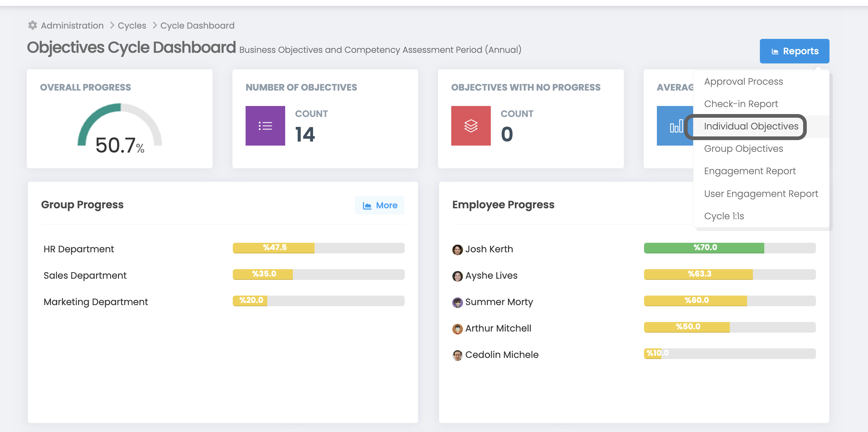Click HR Department progress bar
The height and width of the screenshot is (432, 868).
318,248
